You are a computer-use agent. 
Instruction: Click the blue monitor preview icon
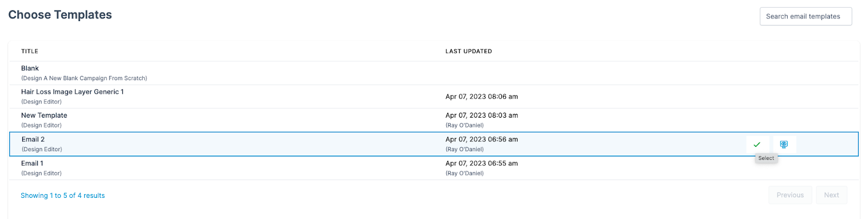pos(783,144)
